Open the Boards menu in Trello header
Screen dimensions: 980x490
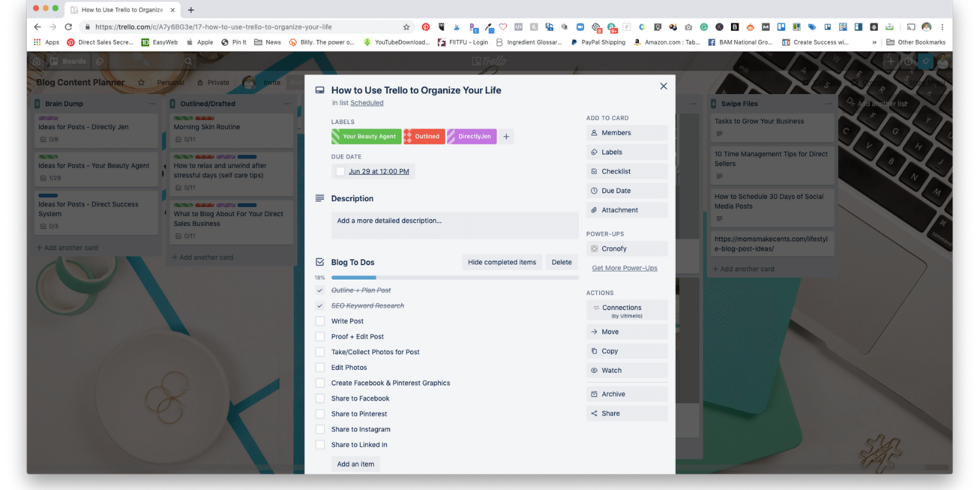pos(68,61)
